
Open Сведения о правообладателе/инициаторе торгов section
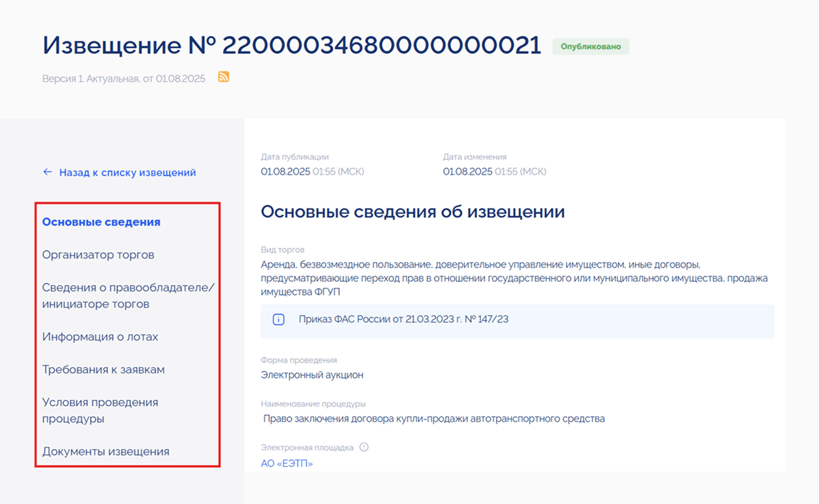128,296
